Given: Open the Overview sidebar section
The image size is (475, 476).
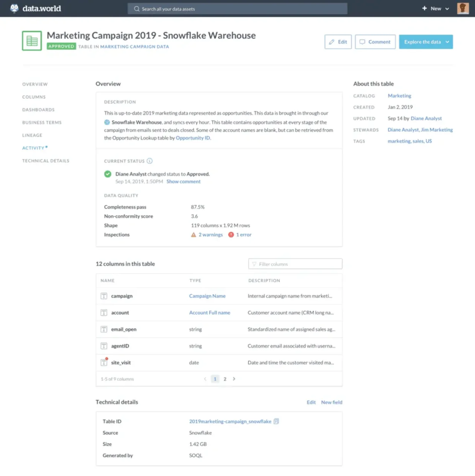Looking at the screenshot, I should [x=35, y=84].
